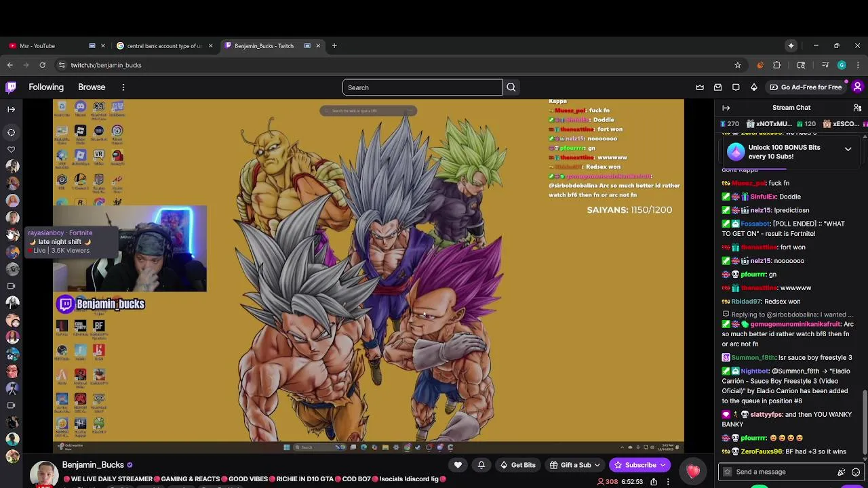Select the Benjamin_Bucks - Twitch tab
The height and width of the screenshot is (488, 868).
point(271,46)
